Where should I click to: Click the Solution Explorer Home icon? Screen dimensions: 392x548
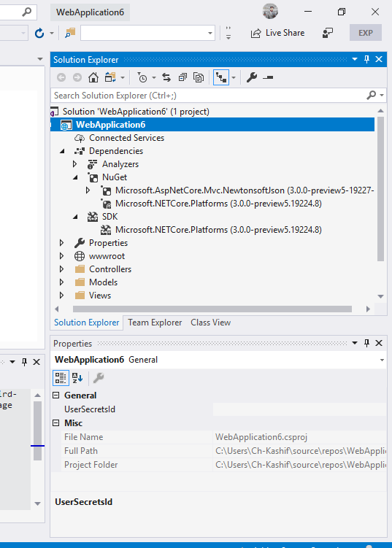pos(93,77)
